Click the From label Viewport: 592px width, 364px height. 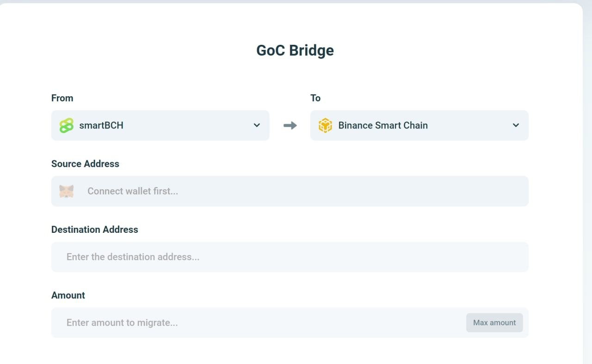62,98
